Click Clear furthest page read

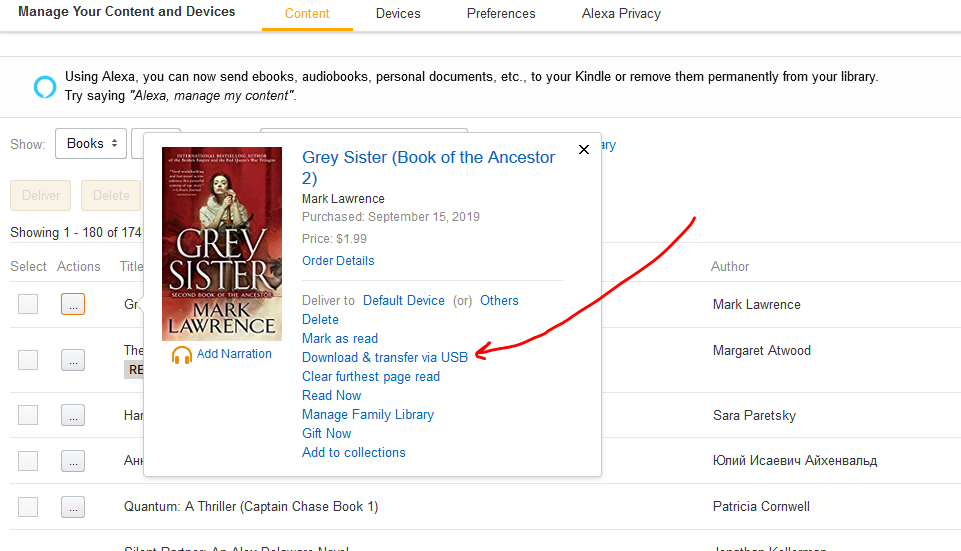point(371,376)
